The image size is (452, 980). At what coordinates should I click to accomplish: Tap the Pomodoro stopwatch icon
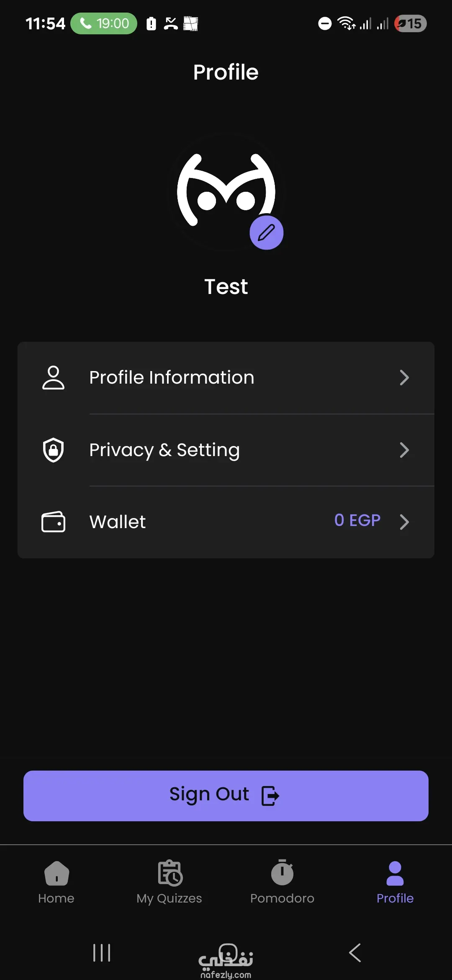(282, 873)
